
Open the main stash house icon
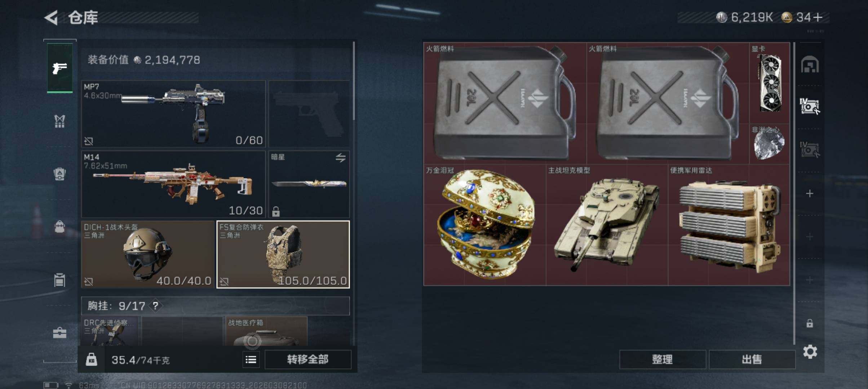810,64
